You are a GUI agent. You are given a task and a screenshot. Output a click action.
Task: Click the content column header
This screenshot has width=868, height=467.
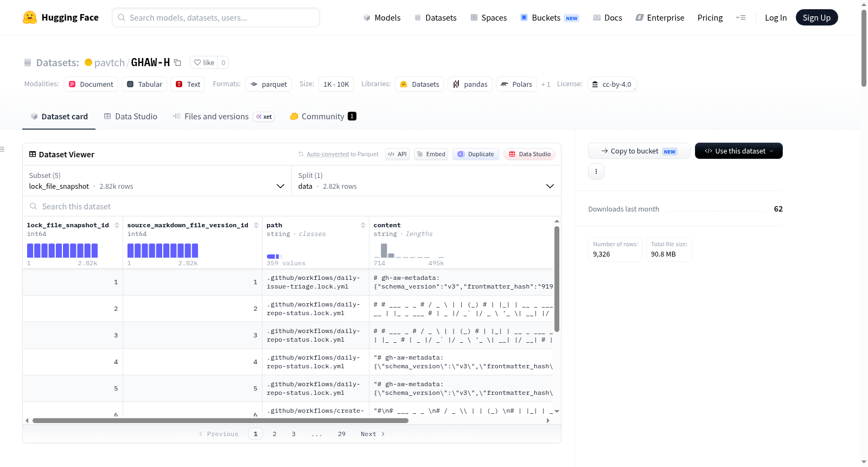click(387, 225)
